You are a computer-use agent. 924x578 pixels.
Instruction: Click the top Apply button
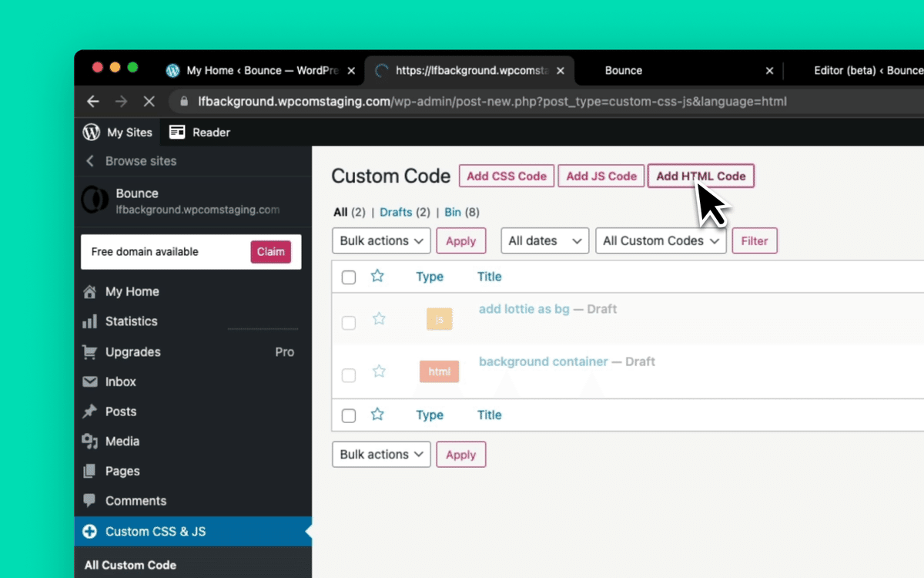point(461,240)
